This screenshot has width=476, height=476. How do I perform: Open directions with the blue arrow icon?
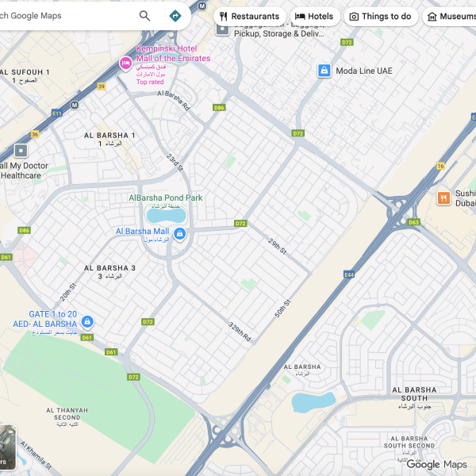tap(175, 16)
